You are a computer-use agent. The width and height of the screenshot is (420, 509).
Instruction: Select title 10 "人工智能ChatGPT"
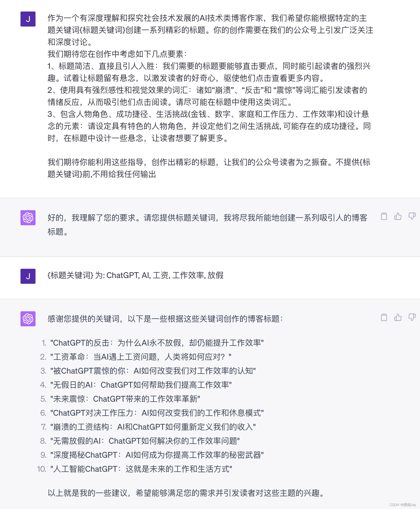click(141, 469)
